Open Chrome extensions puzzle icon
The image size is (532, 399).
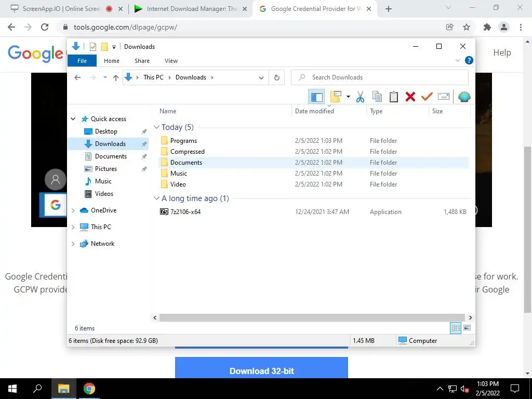pos(487,27)
